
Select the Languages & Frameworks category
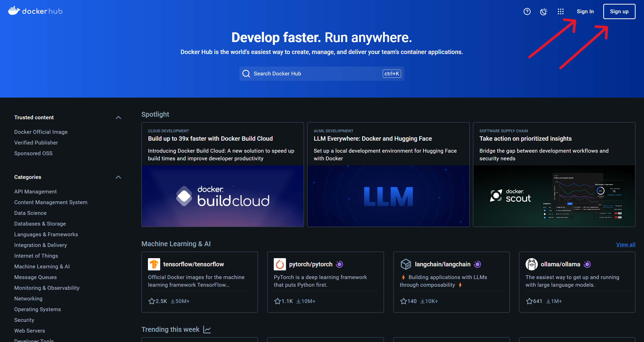[46, 234]
